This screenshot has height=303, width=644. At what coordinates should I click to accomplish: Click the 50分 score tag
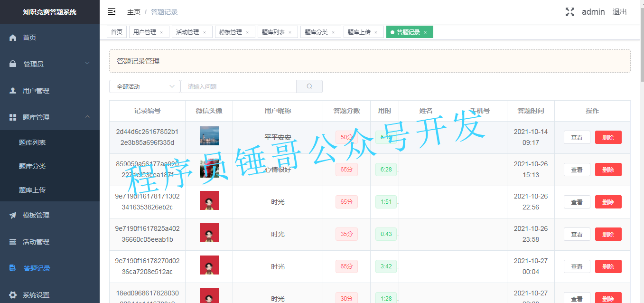click(x=346, y=137)
